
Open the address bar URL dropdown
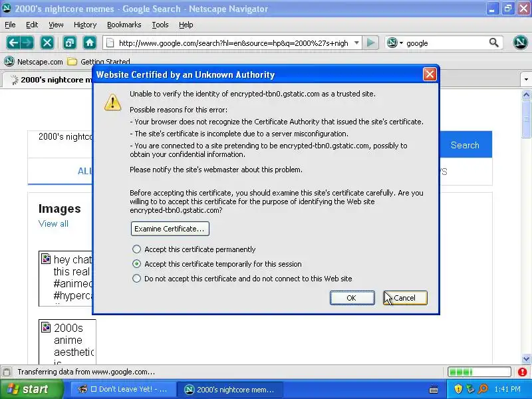coord(356,43)
